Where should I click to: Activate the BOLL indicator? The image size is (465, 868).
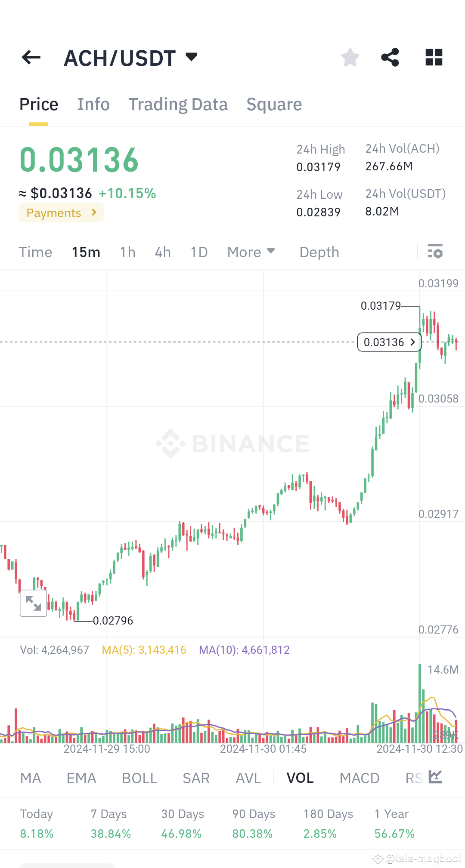[139, 777]
